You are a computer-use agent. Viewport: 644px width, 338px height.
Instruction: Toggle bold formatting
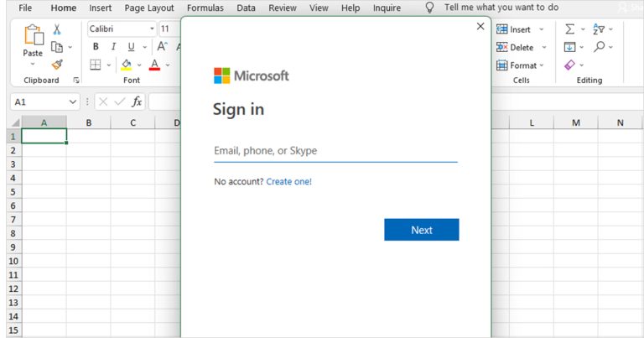tap(96, 47)
